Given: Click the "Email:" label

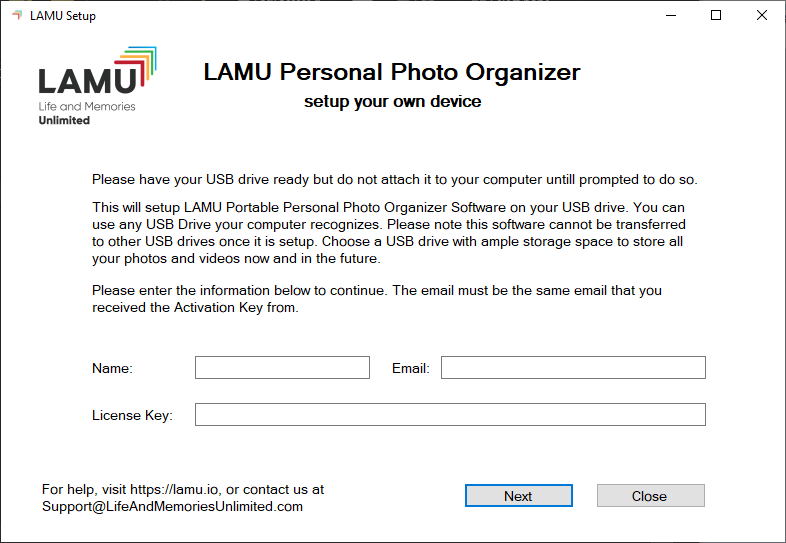Looking at the screenshot, I should [411, 369].
